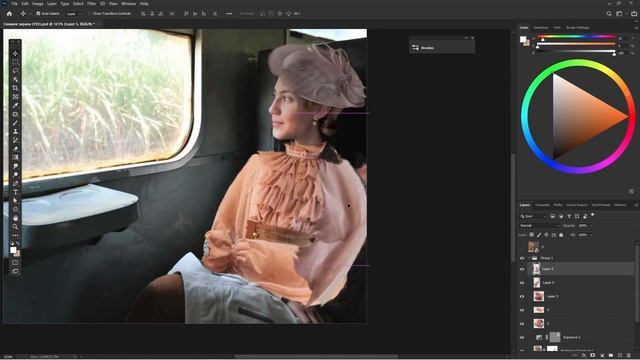
Task: Click the Swap foreground/background colors arrow
Action: (18, 244)
